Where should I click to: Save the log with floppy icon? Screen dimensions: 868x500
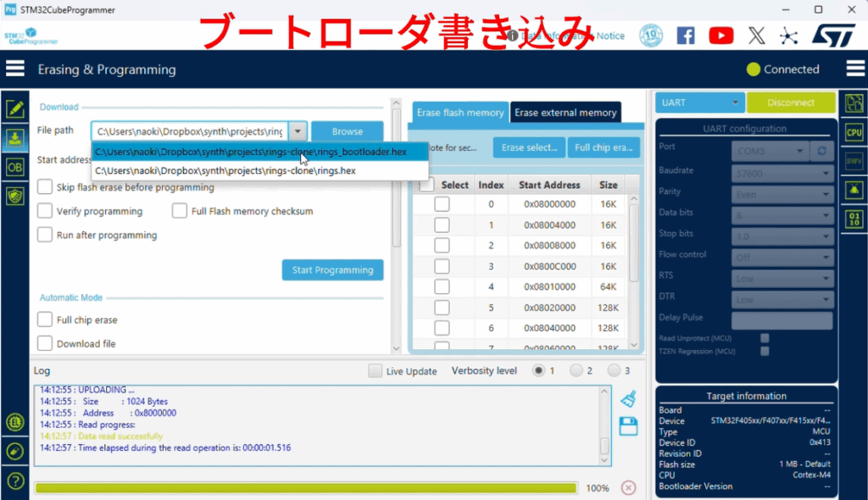628,426
